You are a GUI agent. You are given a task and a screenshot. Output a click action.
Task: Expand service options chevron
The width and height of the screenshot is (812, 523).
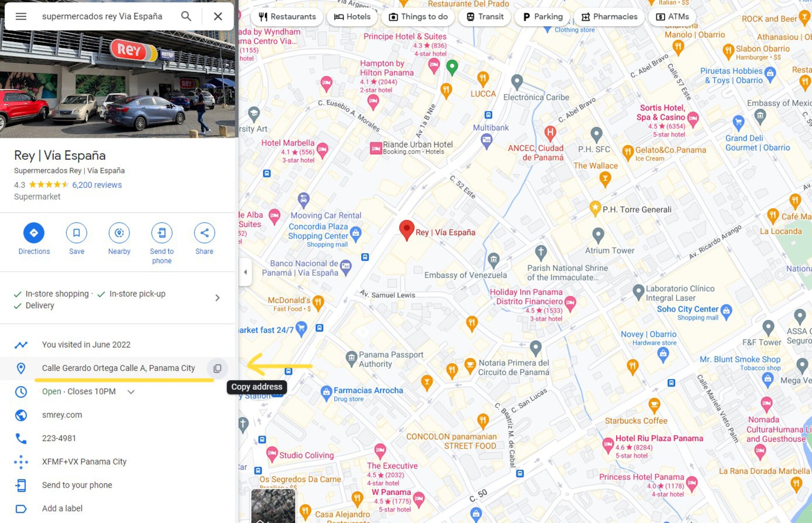click(217, 298)
